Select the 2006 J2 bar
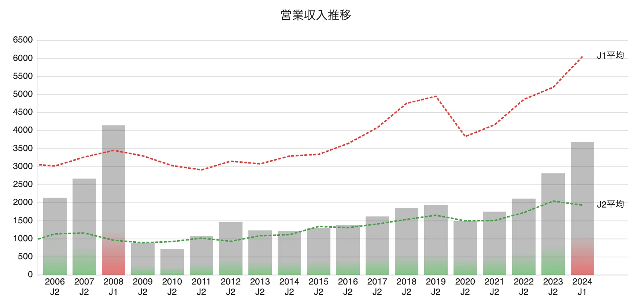Viewport: 644px width, 308px height. click(55, 236)
